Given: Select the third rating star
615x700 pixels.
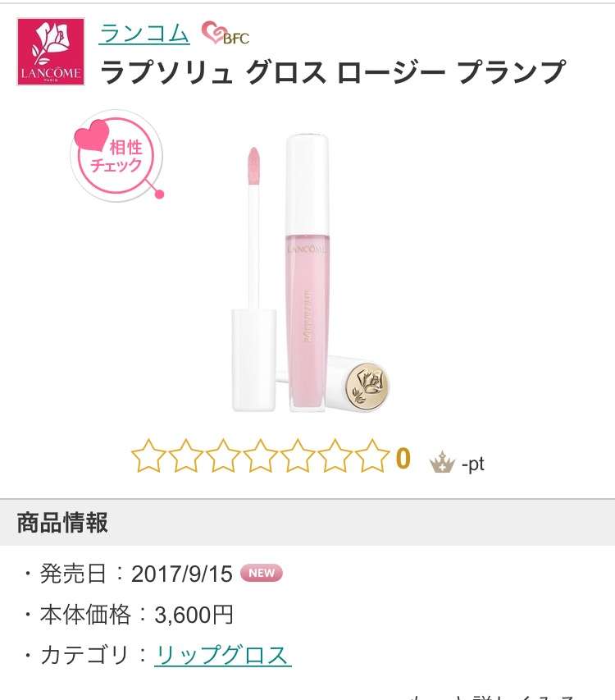Looking at the screenshot, I should (x=223, y=455).
